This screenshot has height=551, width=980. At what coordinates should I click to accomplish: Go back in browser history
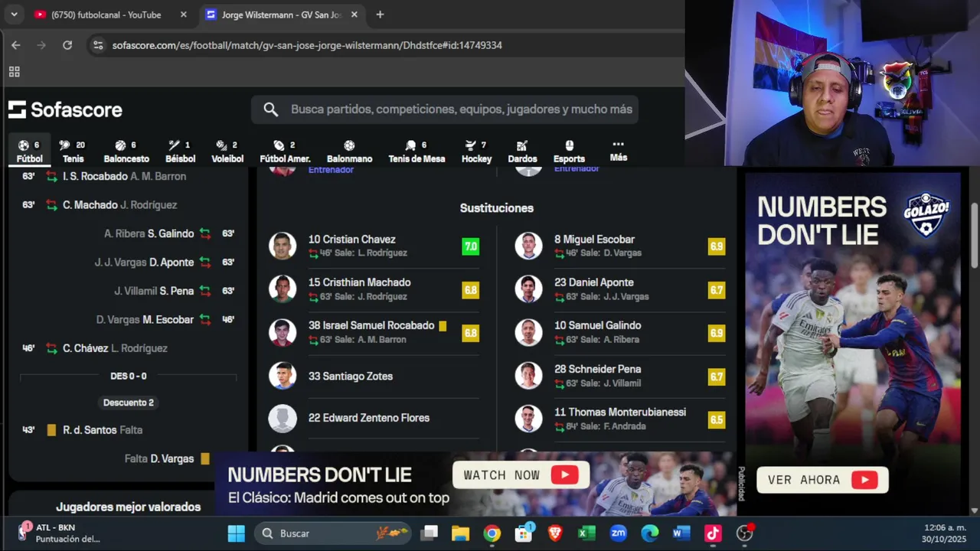point(15,45)
